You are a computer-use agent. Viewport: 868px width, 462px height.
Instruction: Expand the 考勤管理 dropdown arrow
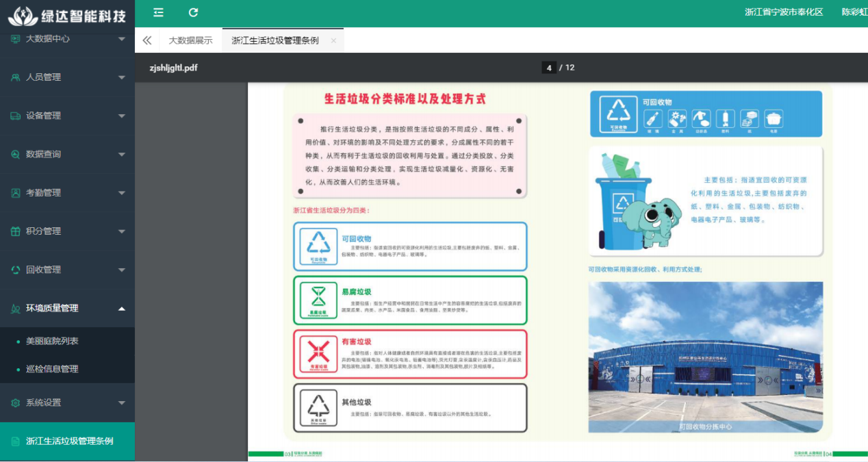[x=121, y=193]
